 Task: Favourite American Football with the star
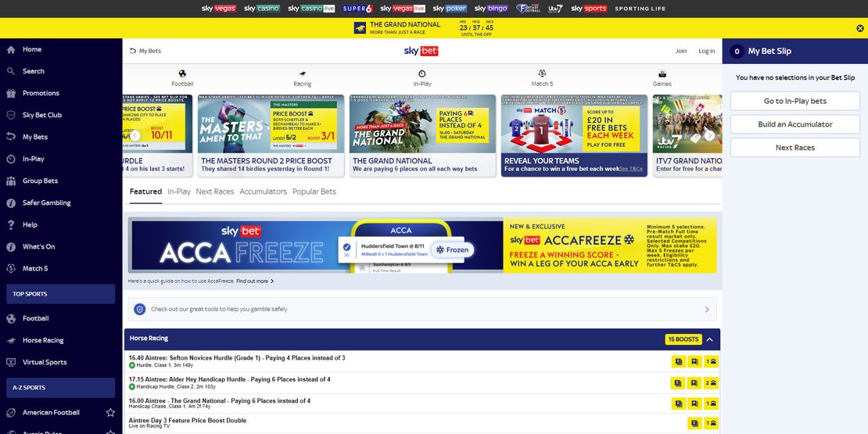pyautogui.click(x=110, y=412)
